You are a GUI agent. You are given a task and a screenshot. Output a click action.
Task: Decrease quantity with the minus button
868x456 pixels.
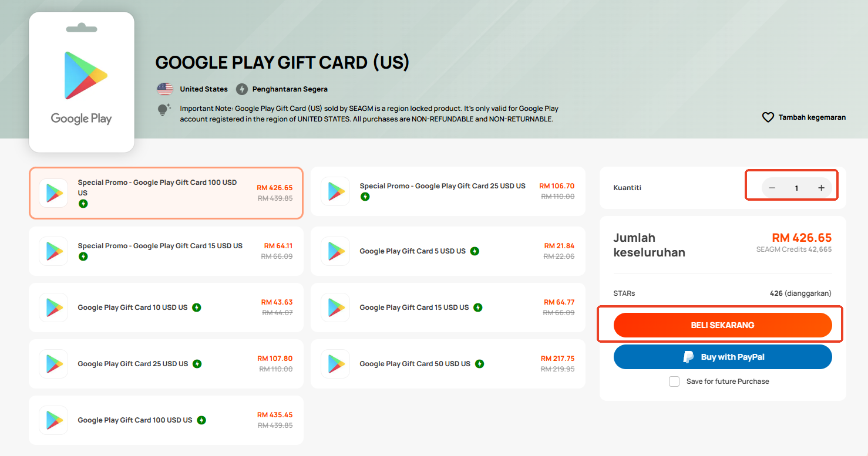tap(772, 188)
